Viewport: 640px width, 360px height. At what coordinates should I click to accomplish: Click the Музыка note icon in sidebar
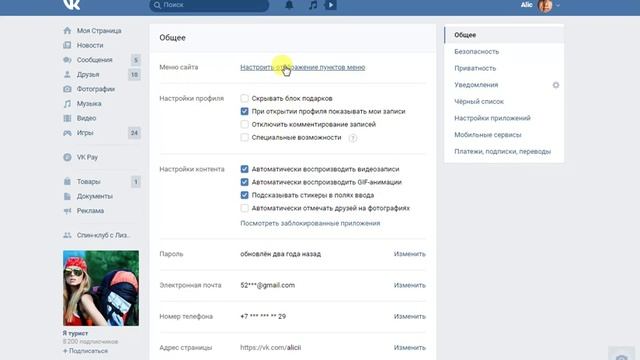67,104
